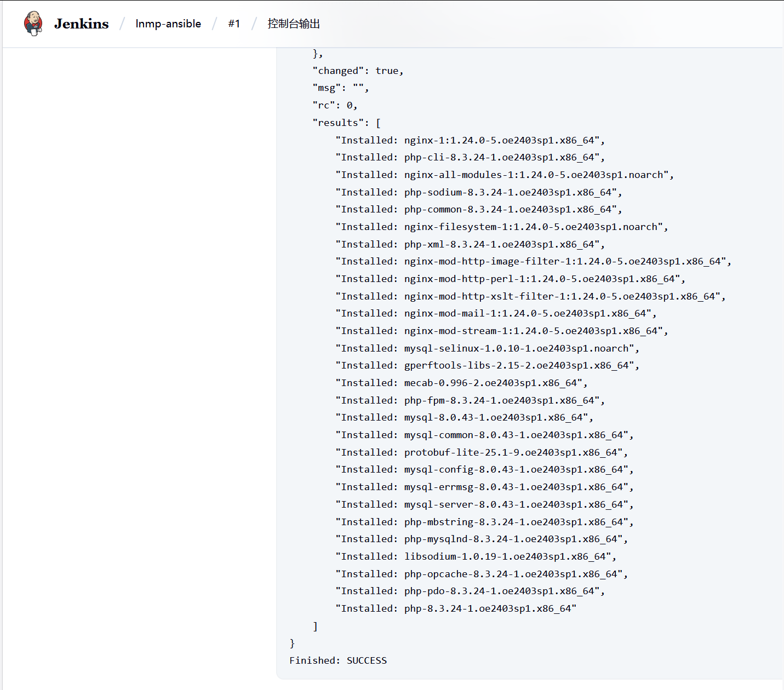The image size is (784, 690).
Task: Select the mysql-config-8.0.43-1 line
Action: click(484, 469)
